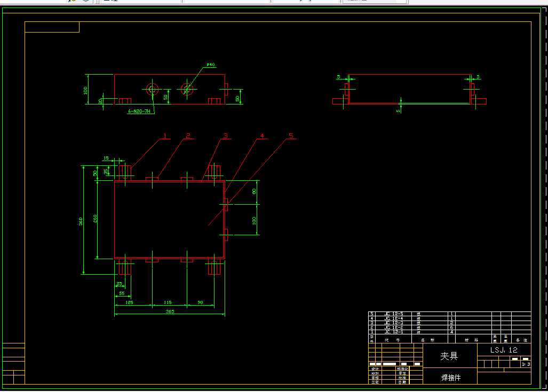Viewport: 548px width, 392px height.
Task: Select part balloon number 3
Action: click(225, 136)
